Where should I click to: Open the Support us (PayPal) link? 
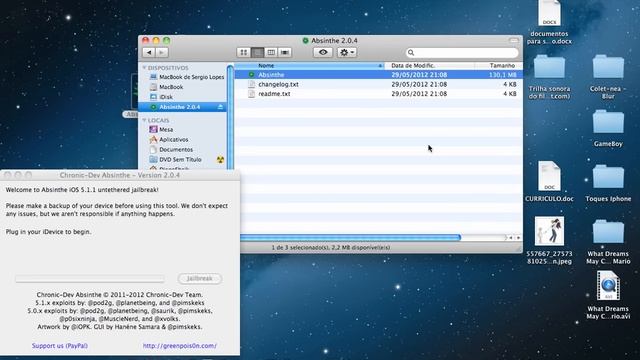[x=60, y=346]
